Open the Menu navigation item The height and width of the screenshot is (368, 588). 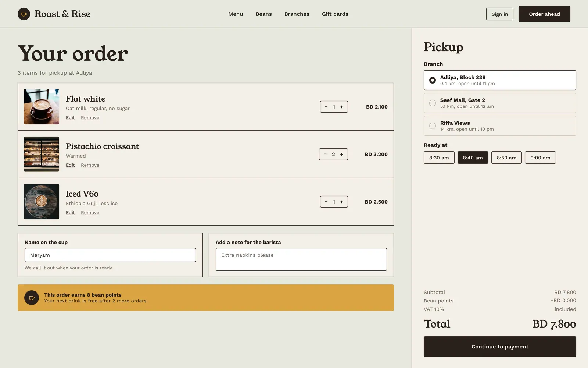236,14
